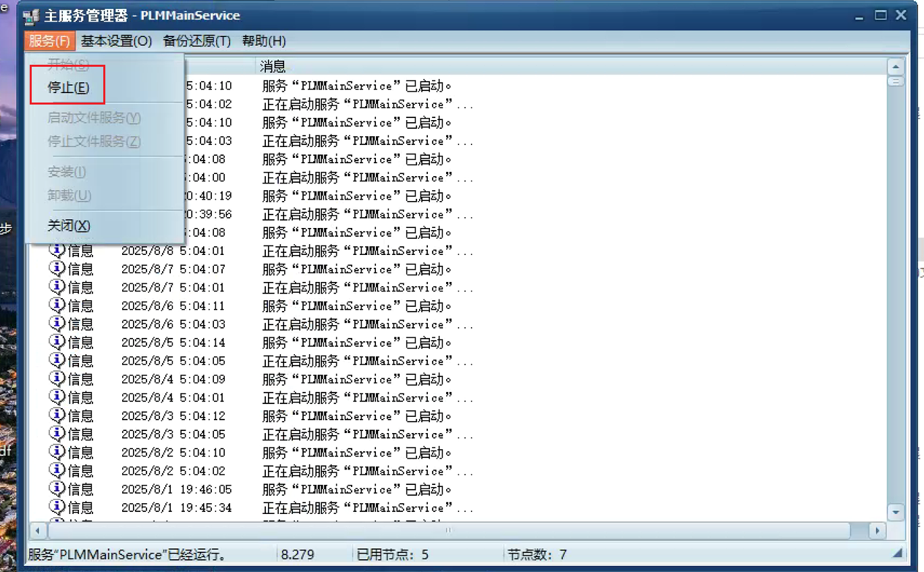Click the message in the 5:04:00 row
The height and width of the screenshot is (572, 924).
click(368, 177)
